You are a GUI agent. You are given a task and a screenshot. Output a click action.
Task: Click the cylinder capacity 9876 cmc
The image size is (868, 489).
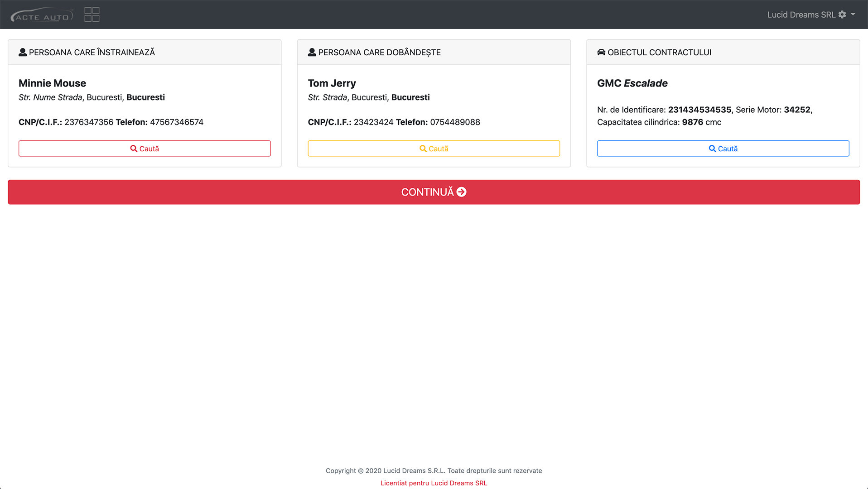point(702,122)
